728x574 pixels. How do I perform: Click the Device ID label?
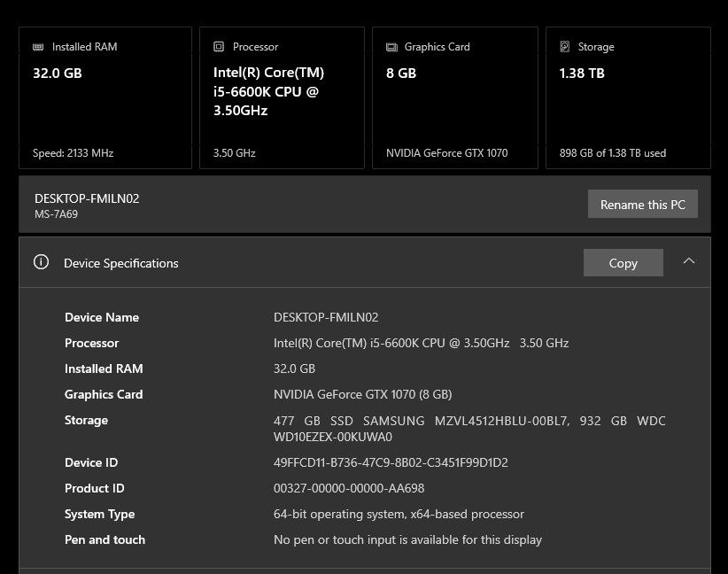coord(91,462)
